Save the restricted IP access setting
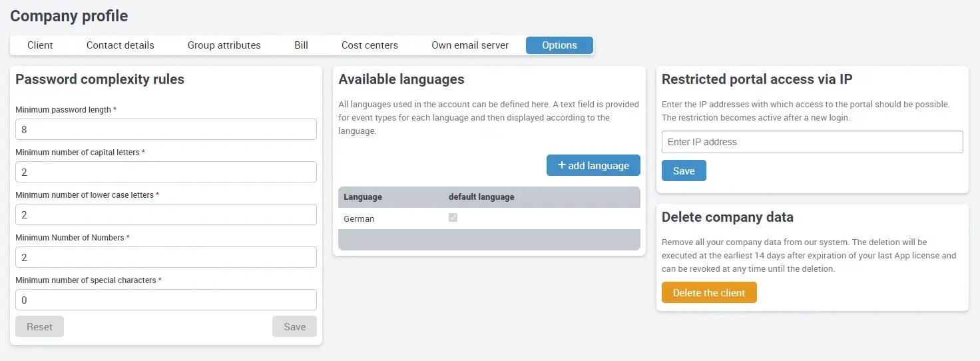 coord(684,171)
